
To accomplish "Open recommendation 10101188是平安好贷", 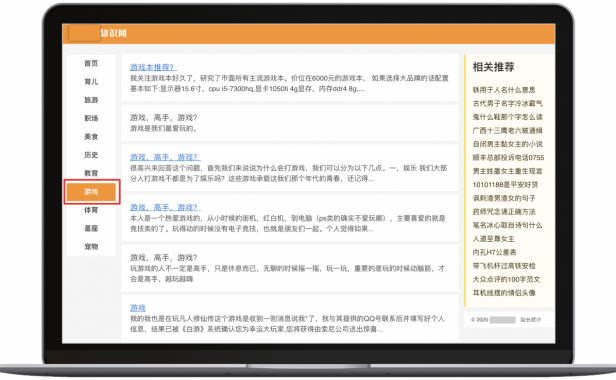I will click(x=505, y=185).
